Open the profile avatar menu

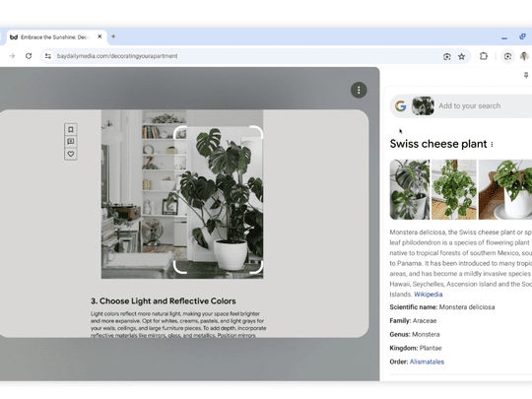524,56
